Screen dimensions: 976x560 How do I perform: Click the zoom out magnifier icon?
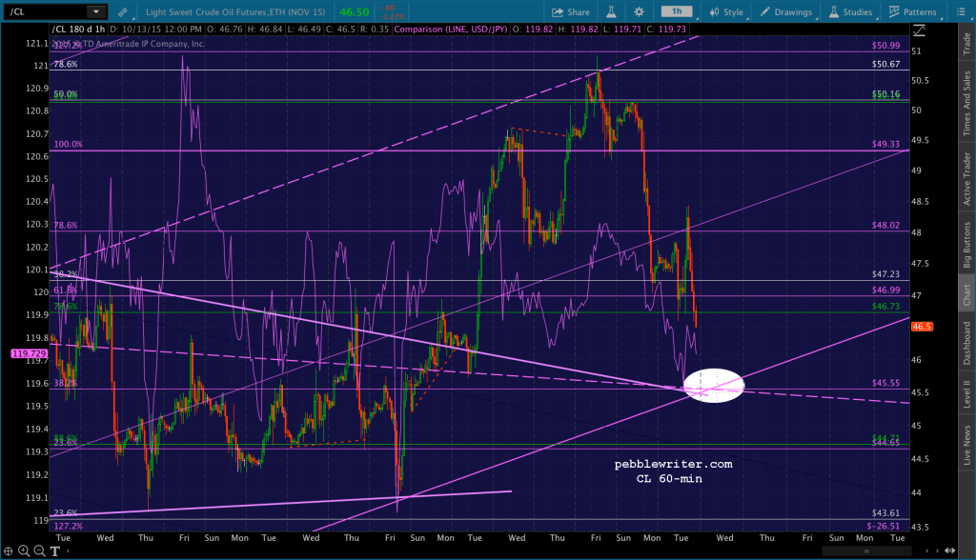[39, 550]
